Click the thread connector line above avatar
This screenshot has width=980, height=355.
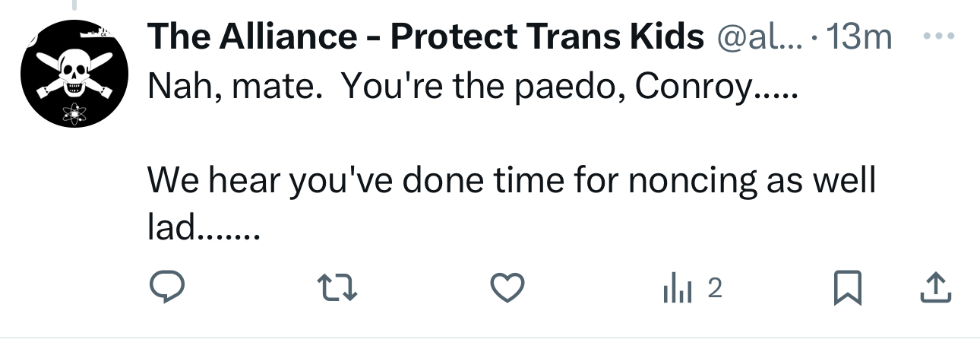coord(74,6)
